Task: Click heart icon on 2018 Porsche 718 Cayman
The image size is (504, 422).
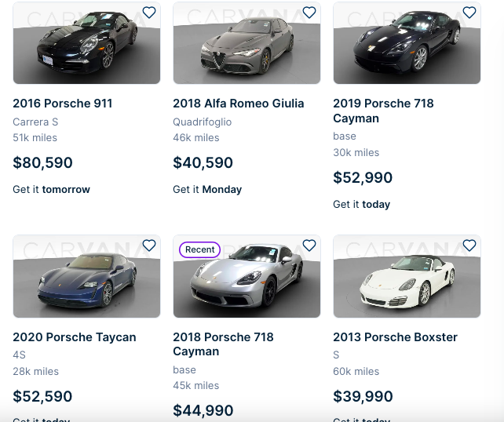Action: (309, 246)
